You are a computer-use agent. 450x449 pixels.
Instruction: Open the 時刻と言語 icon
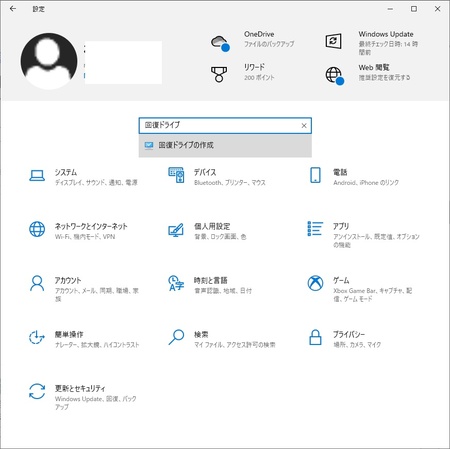176,283
